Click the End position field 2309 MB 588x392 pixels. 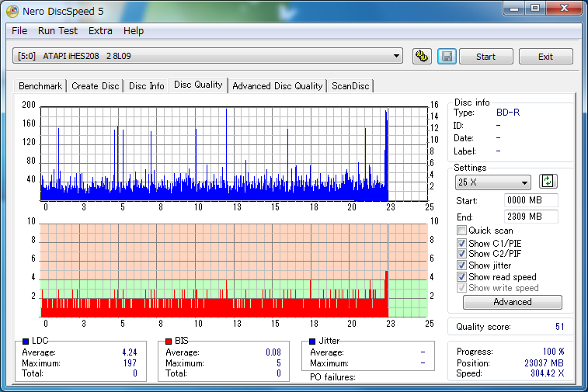click(531, 217)
